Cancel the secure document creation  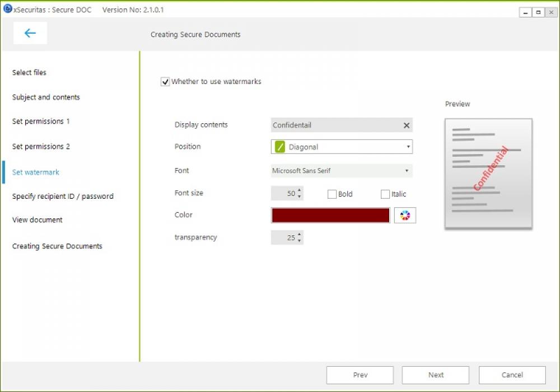tap(512, 375)
